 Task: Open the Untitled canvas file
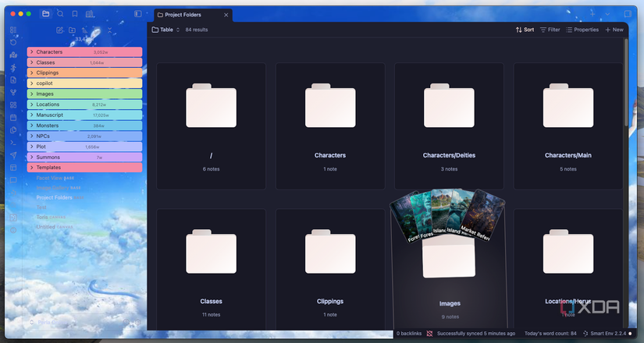pos(54,227)
